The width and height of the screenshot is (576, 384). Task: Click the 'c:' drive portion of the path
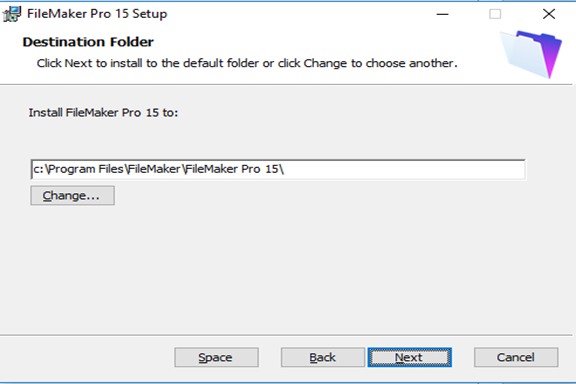pos(39,169)
